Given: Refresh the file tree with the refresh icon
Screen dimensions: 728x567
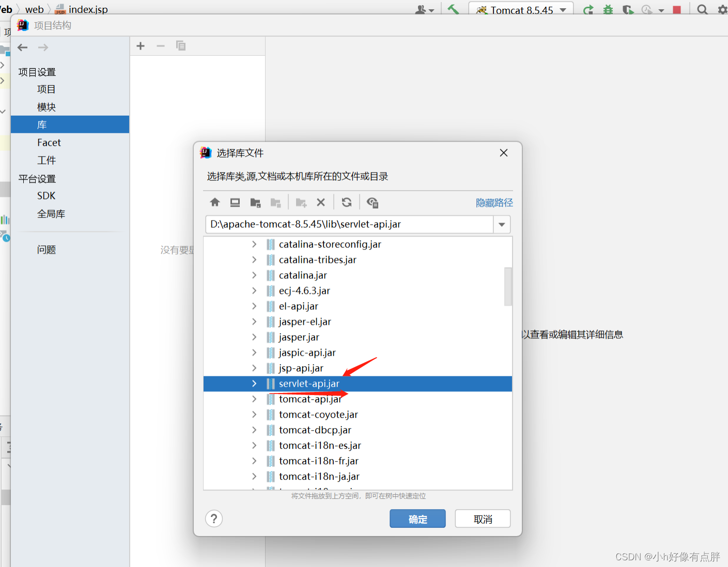Looking at the screenshot, I should click(346, 202).
